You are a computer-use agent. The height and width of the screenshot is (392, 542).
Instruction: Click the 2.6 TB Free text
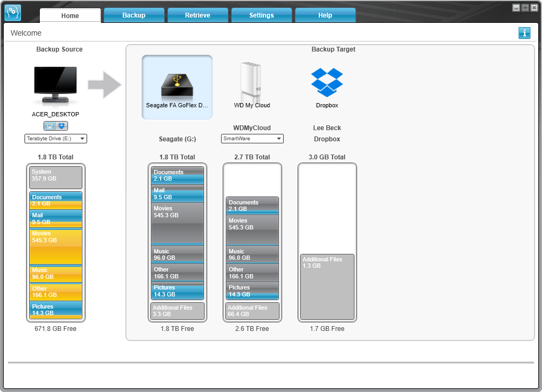[252, 329]
